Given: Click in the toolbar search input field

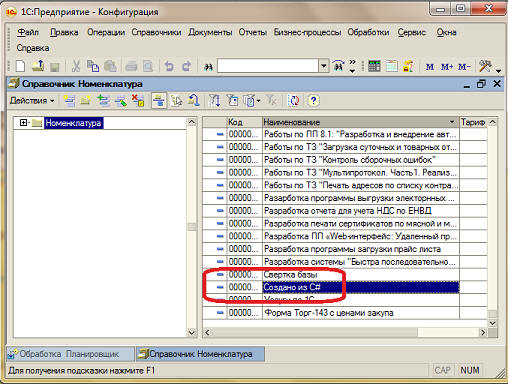Looking at the screenshot, I should tap(268, 66).
